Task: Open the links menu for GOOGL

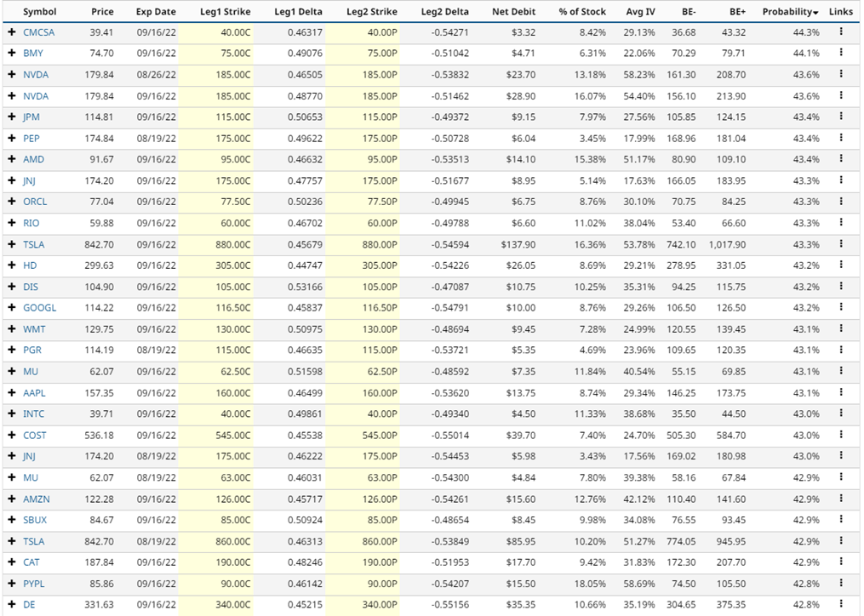Action: coord(841,307)
